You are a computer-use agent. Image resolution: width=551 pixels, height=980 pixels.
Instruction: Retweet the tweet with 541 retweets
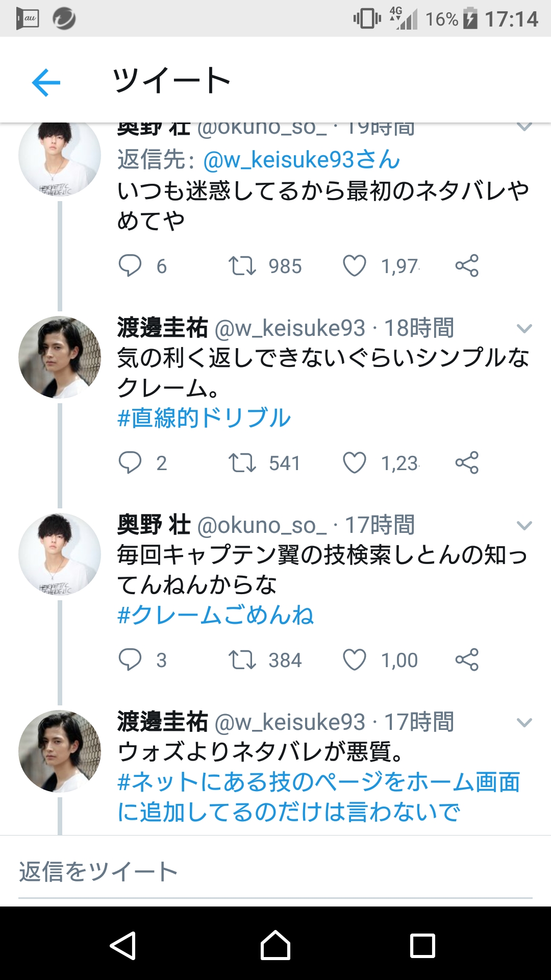(242, 463)
